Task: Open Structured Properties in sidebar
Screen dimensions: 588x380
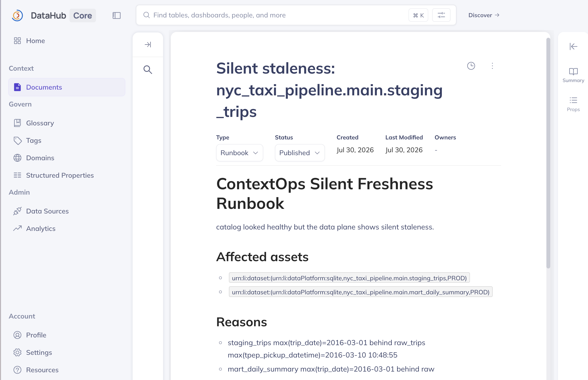Action: click(67, 175)
